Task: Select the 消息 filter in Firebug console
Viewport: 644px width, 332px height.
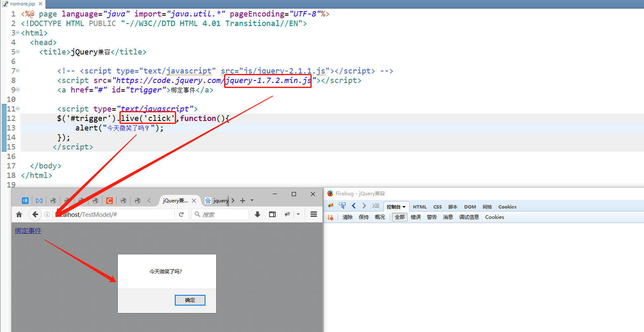Action: 448,217
